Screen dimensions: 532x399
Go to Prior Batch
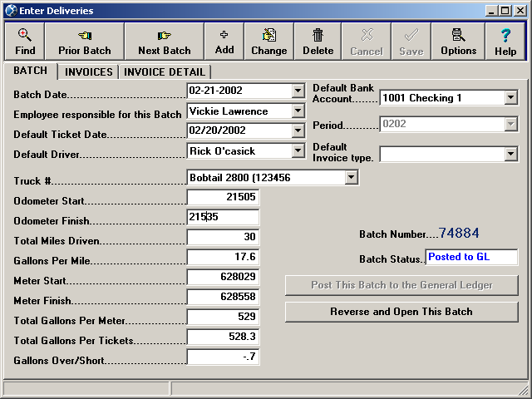(x=84, y=42)
